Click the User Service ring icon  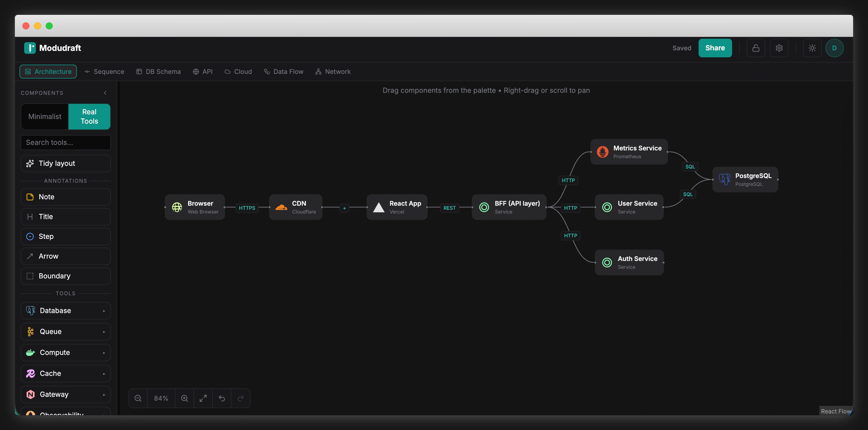click(607, 207)
